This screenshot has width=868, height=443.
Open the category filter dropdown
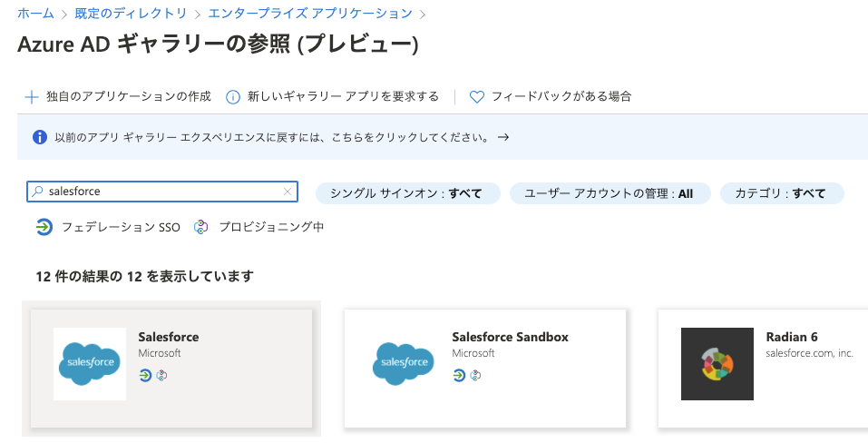point(780,193)
